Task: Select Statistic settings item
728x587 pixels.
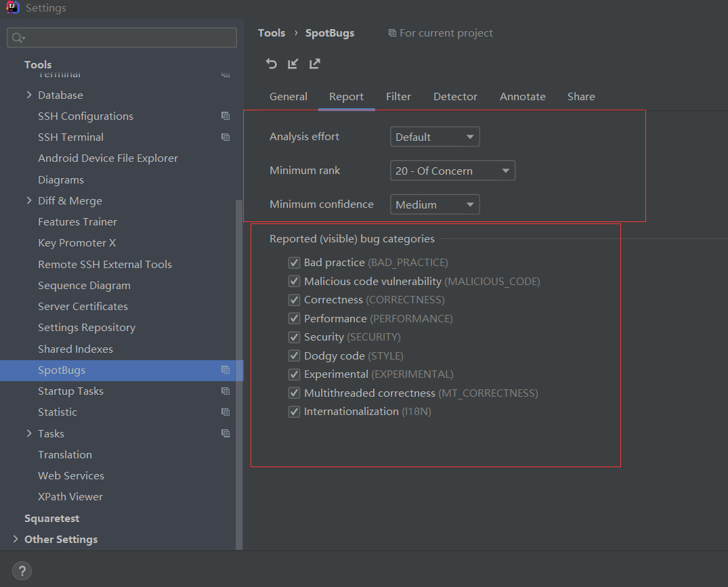Action: pyautogui.click(x=58, y=412)
